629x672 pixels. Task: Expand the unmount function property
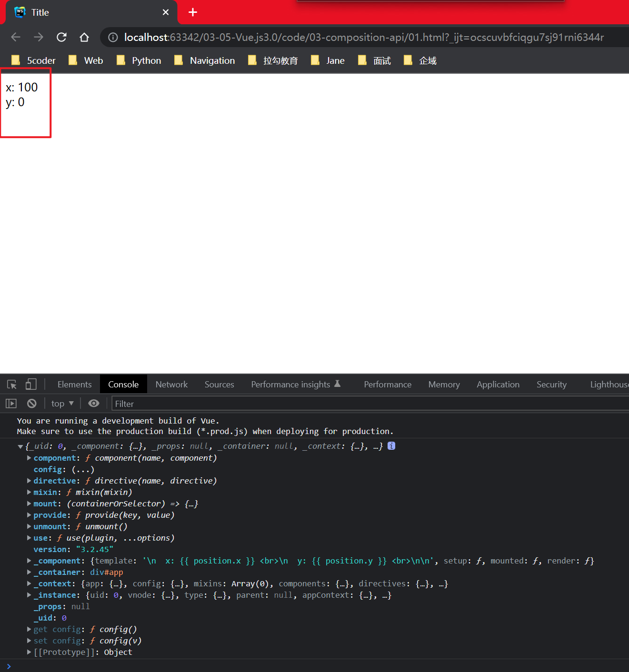[x=29, y=526]
